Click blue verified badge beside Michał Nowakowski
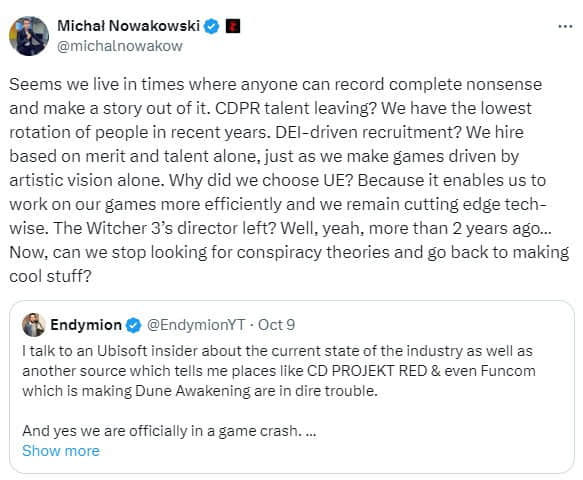This screenshot has height=480, width=583. tap(212, 26)
